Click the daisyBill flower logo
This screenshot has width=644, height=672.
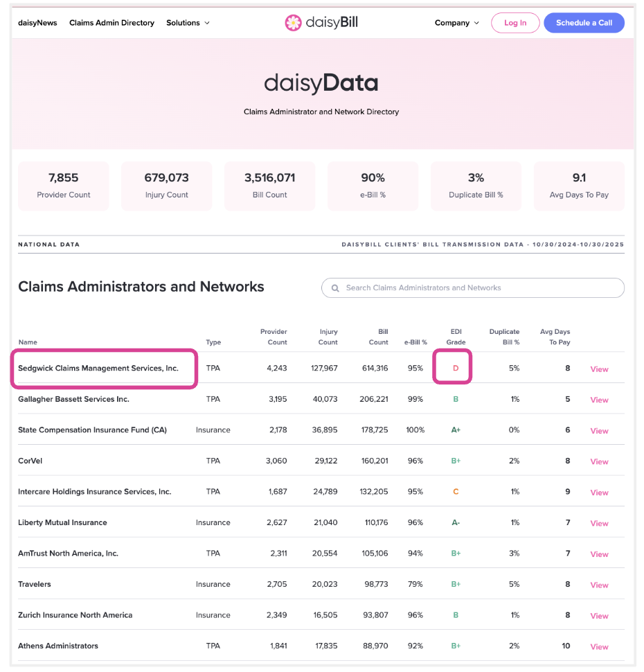(x=294, y=23)
